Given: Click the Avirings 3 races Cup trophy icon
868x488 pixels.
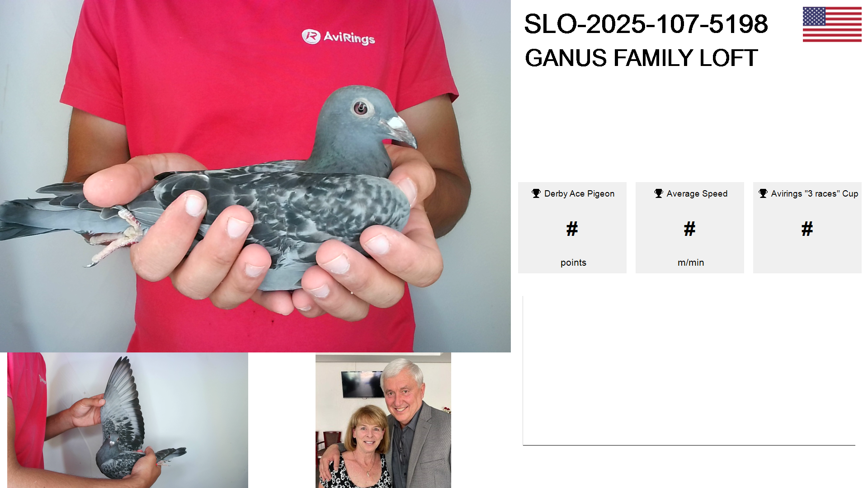Looking at the screenshot, I should [763, 193].
